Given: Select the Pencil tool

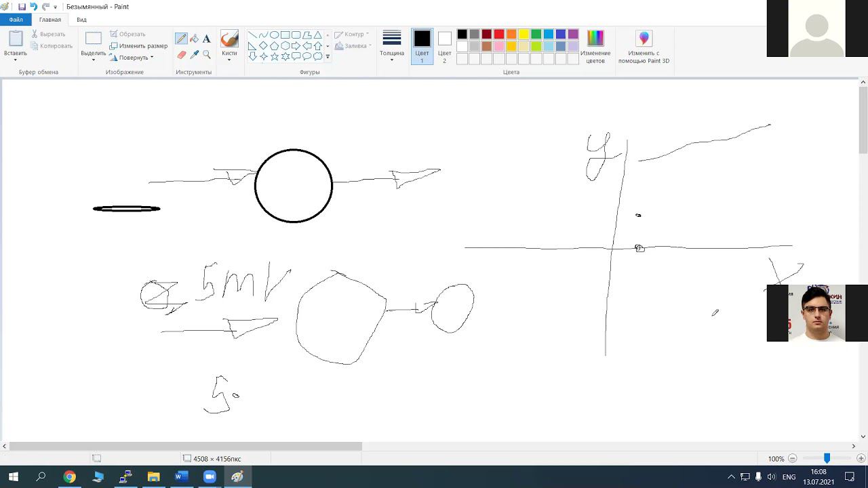Looking at the screenshot, I should [182, 39].
